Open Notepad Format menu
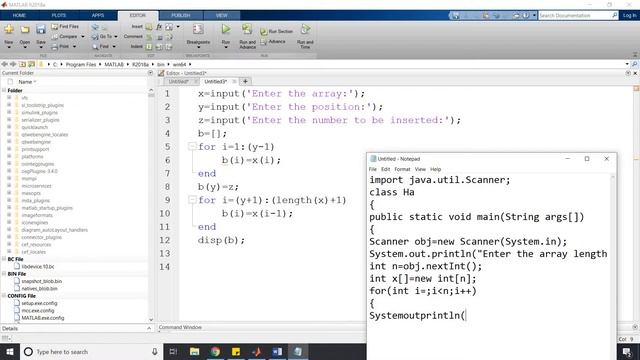This screenshot has width=640, height=360. pos(402,169)
